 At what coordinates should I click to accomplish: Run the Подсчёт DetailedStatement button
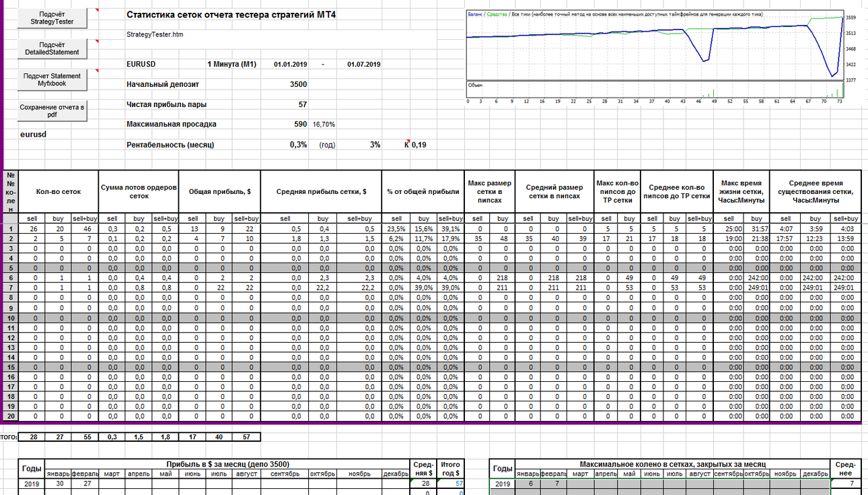[x=53, y=48]
